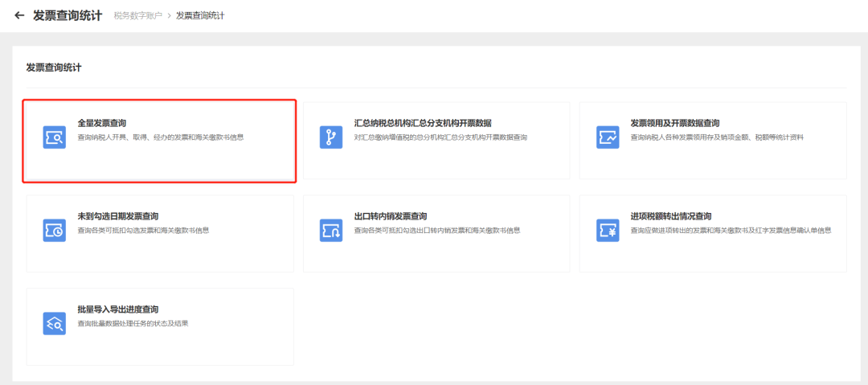
Task: Click the 批量导入导出进度查询 icon
Action: 54,323
